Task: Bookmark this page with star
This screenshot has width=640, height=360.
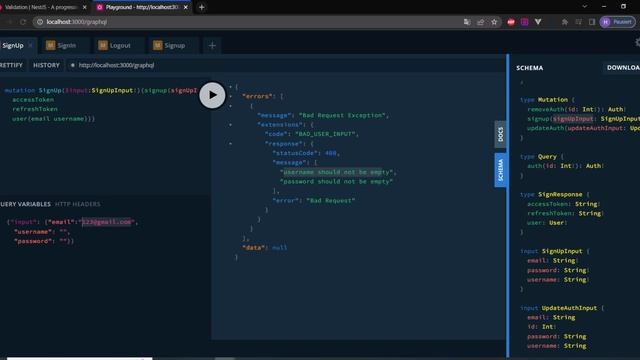Action: (494, 22)
